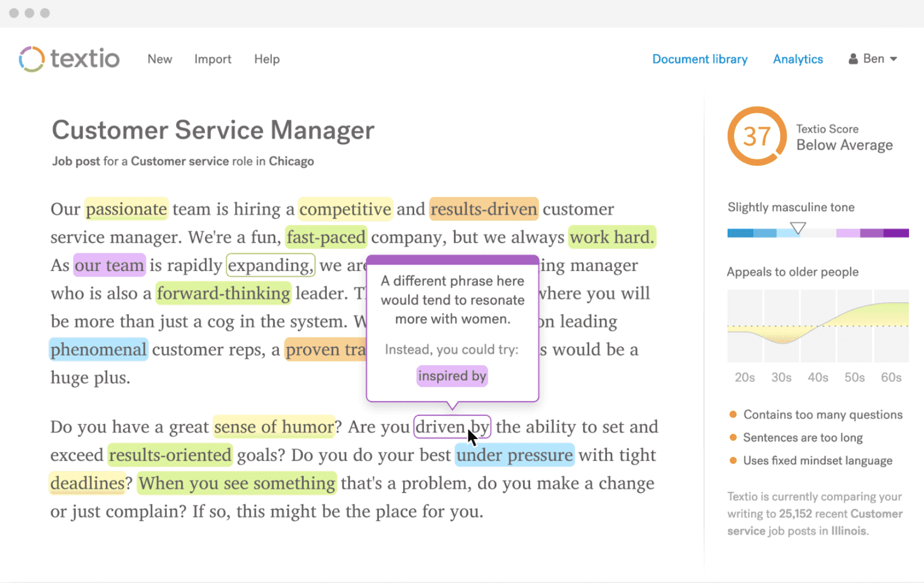Click the orange Textio Score ring
The width and height of the screenshot is (924, 583).
tap(757, 137)
